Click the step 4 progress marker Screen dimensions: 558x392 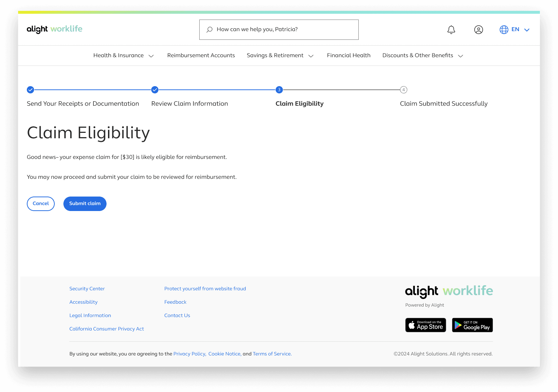pos(404,90)
